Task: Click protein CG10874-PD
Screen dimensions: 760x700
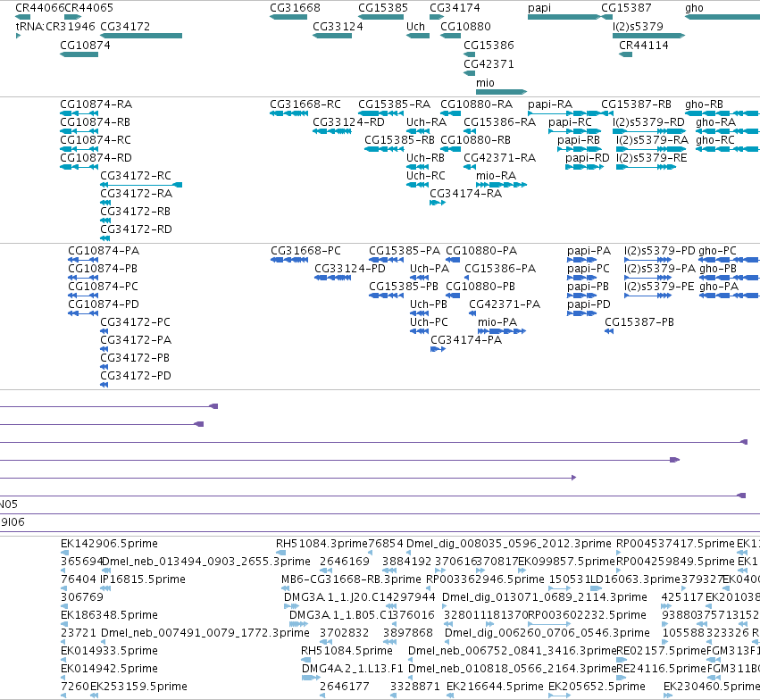Action: coord(104,304)
